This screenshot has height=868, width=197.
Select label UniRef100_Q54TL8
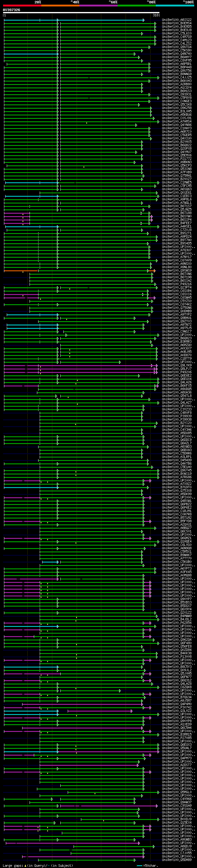pyautogui.click(x=177, y=396)
